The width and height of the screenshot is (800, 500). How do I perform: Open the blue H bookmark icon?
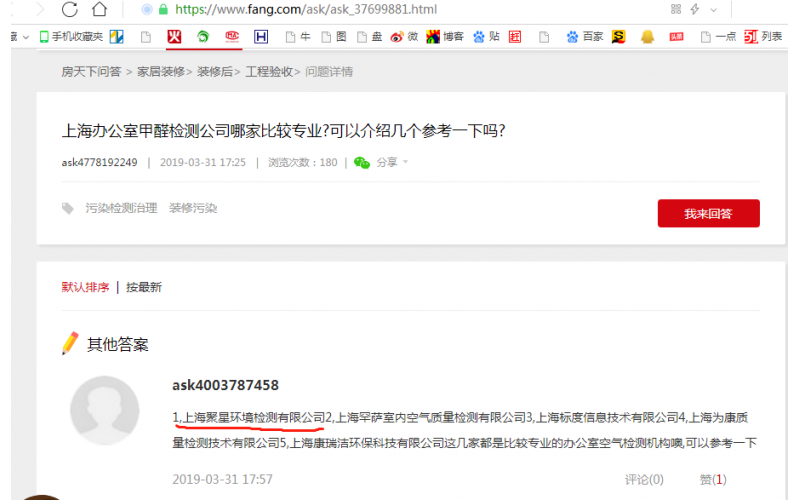click(261, 37)
